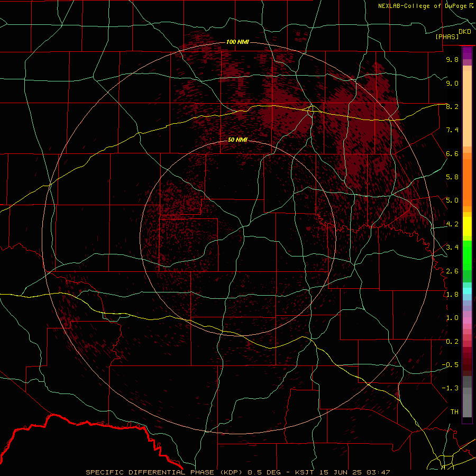Image resolution: width=476 pixels, height=476 pixels.
Task: Click the 50 NMI range ring label
Action: 237,140
